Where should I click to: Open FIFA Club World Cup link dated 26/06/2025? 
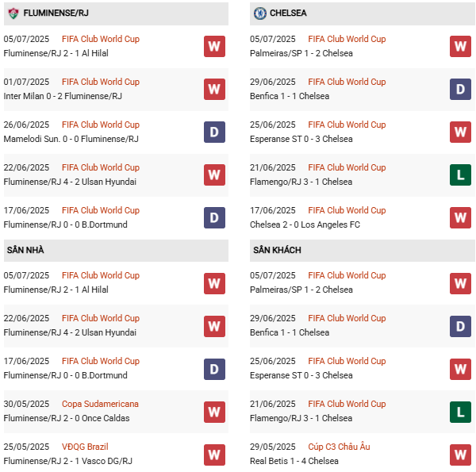coord(100,125)
